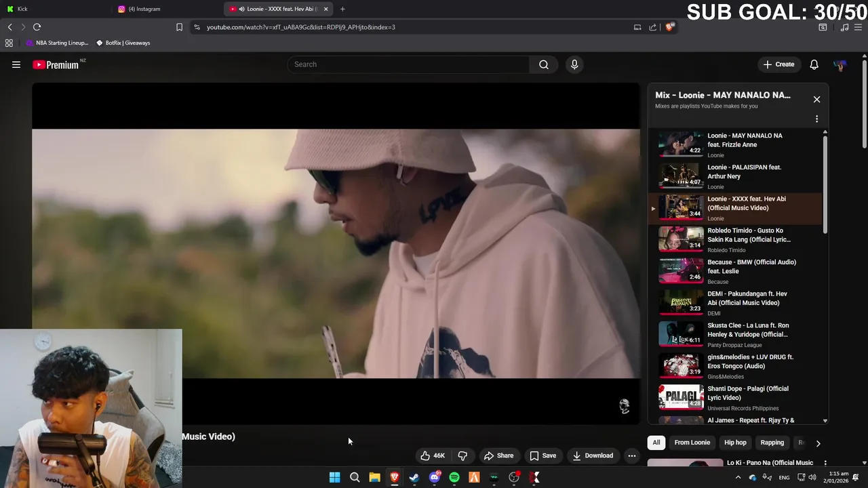
Task: Dislike the video
Action: coord(462,455)
